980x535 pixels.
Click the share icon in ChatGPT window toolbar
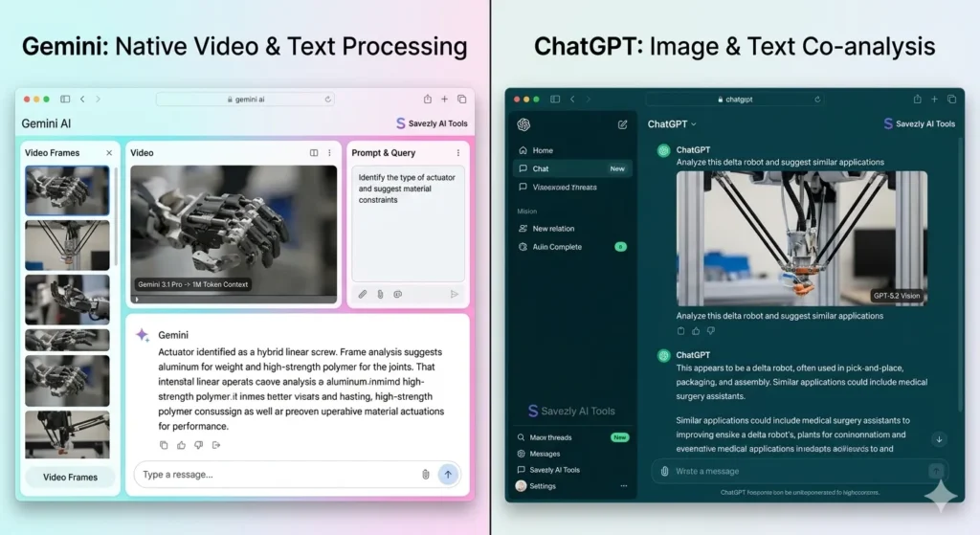pyautogui.click(x=918, y=99)
